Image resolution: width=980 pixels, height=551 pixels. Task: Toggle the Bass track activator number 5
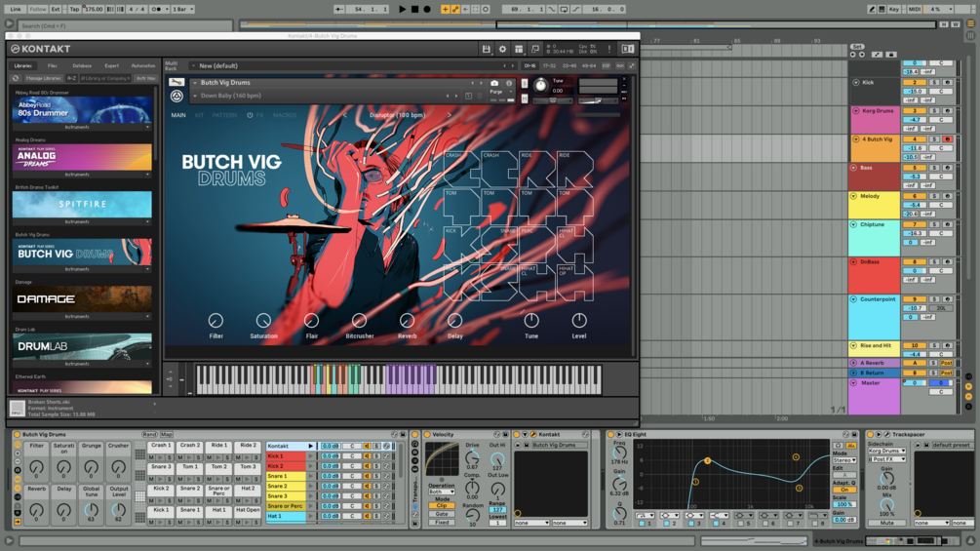click(915, 168)
